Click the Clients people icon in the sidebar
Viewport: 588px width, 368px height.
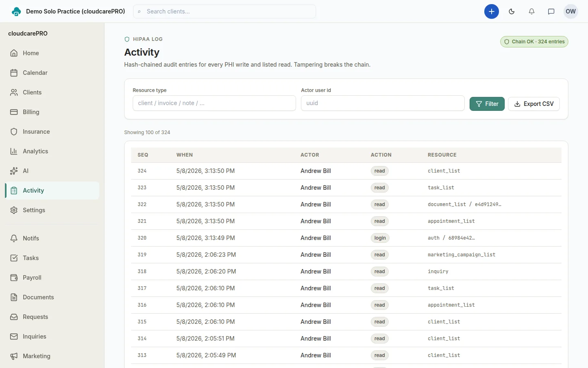(14, 92)
